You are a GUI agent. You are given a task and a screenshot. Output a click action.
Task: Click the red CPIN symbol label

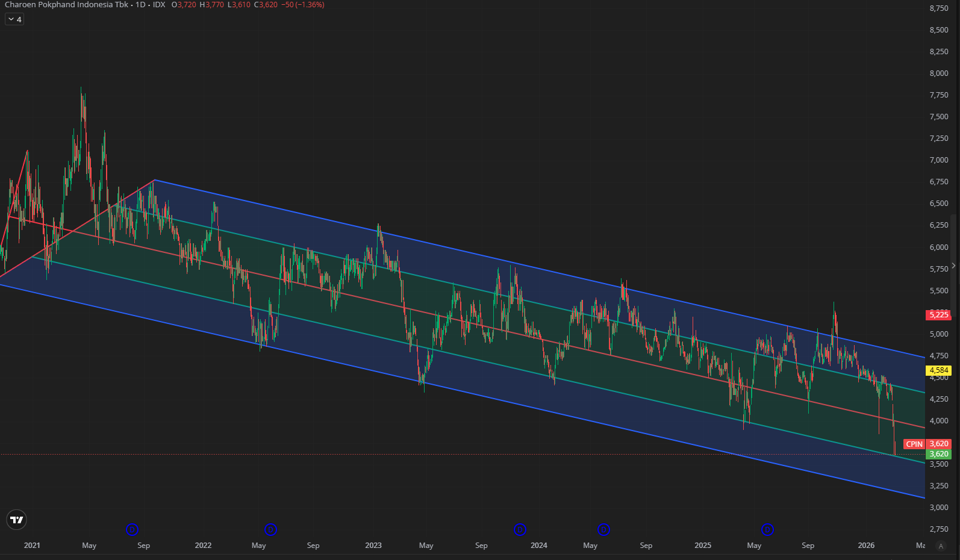[x=914, y=444]
